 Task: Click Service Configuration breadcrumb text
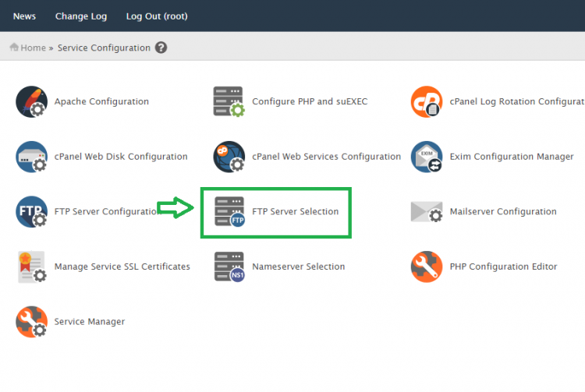(x=104, y=48)
